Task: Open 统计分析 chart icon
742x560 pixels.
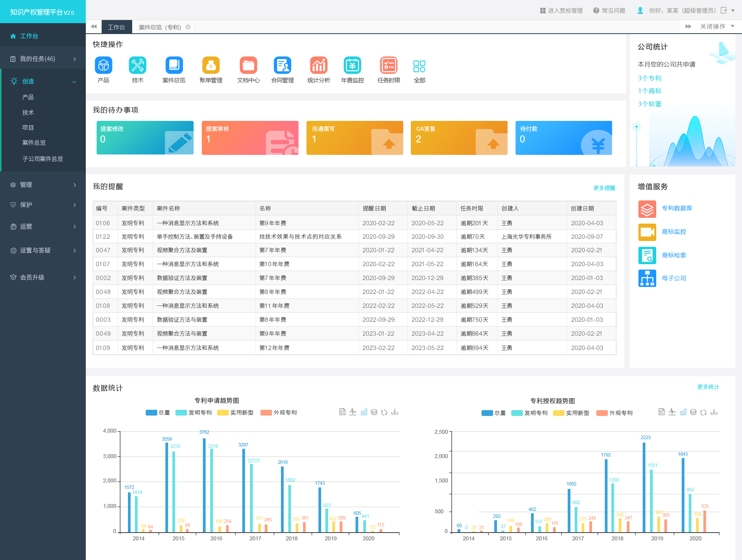Action: click(318, 65)
